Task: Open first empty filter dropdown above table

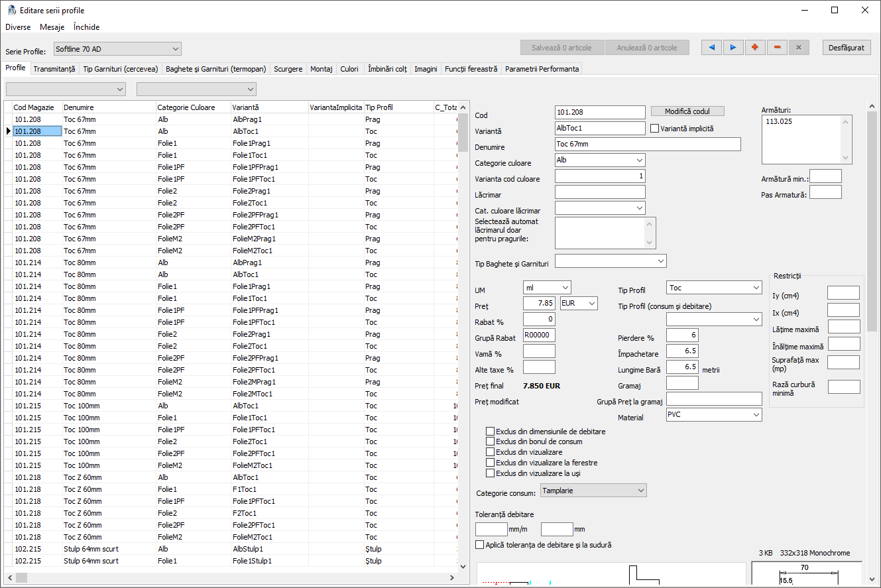Action: coord(65,89)
